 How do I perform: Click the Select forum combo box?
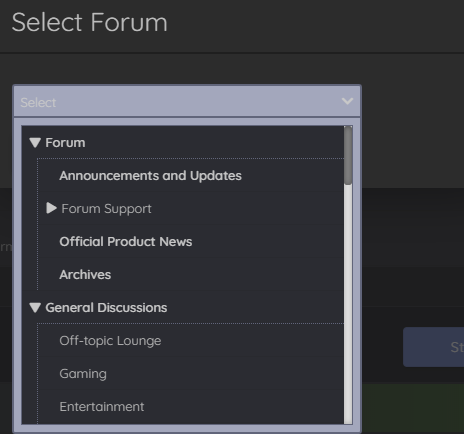[x=187, y=101]
